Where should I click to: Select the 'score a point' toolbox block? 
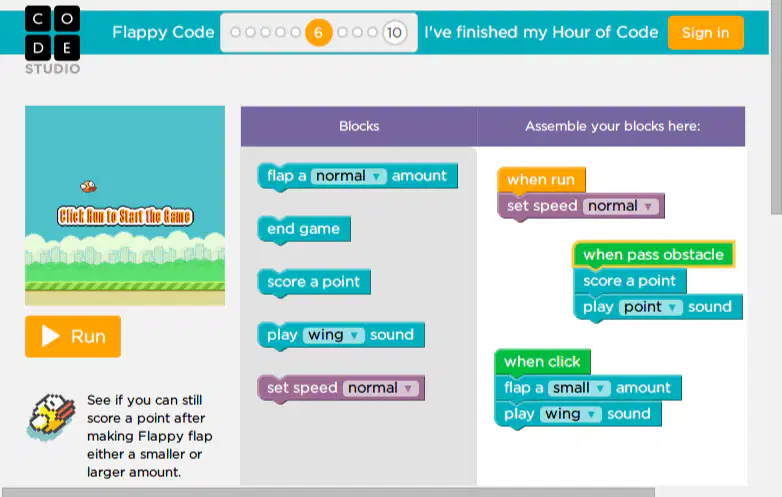coord(314,282)
